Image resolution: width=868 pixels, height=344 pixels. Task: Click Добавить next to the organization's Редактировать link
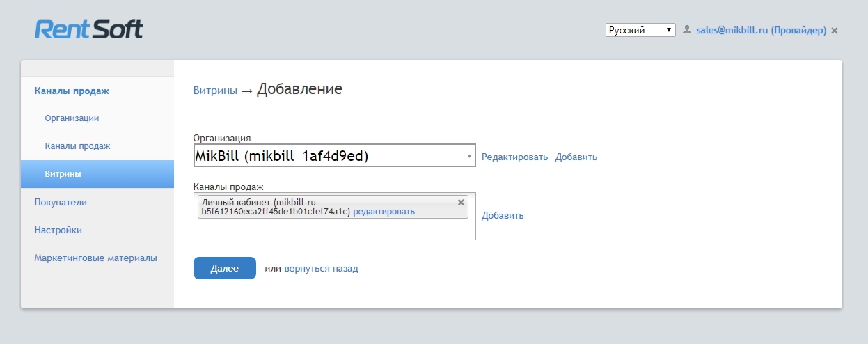[576, 157]
